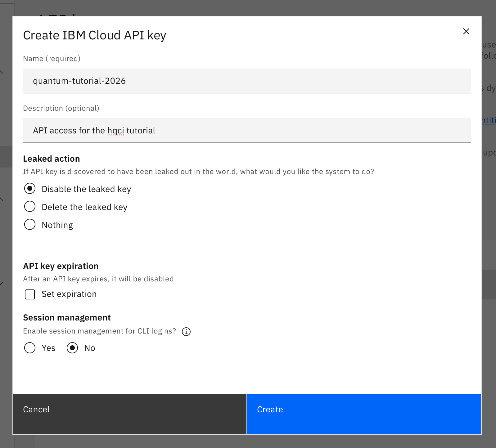Click the dialog title text

tap(95, 35)
